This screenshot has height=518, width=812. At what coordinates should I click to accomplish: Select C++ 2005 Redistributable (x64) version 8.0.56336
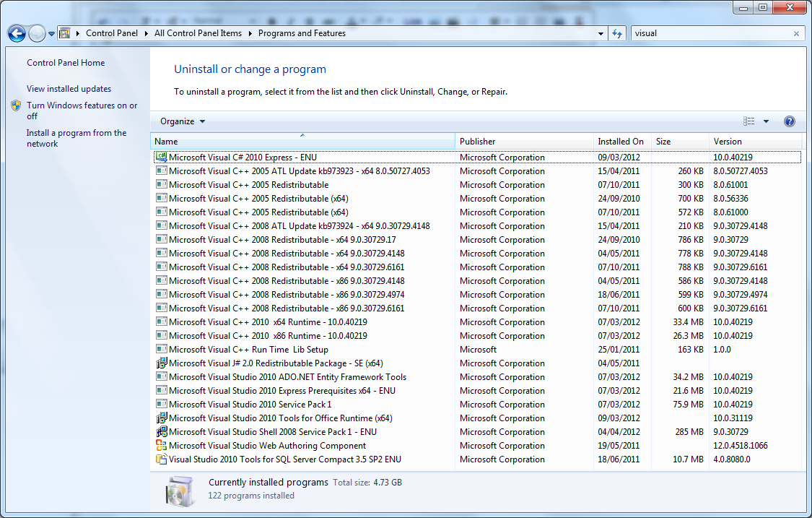[478, 199]
